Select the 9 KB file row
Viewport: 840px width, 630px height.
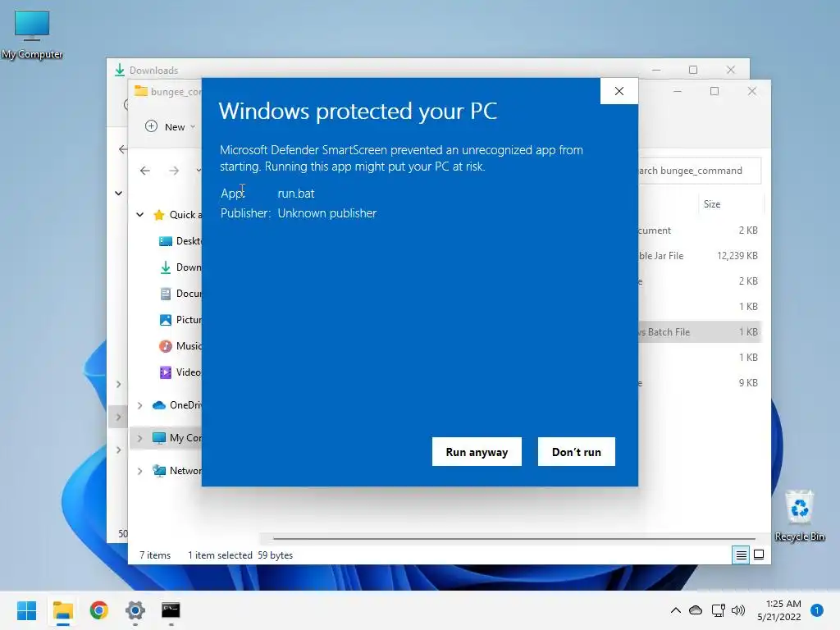(x=699, y=383)
